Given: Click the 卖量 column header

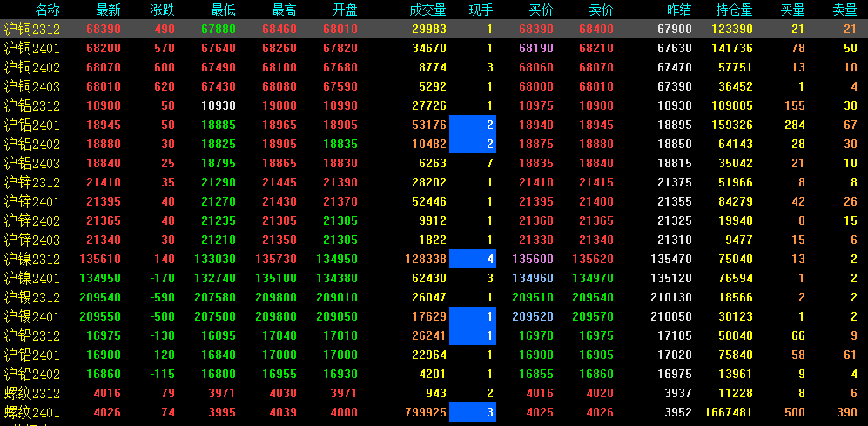Looking at the screenshot, I should [x=845, y=10].
